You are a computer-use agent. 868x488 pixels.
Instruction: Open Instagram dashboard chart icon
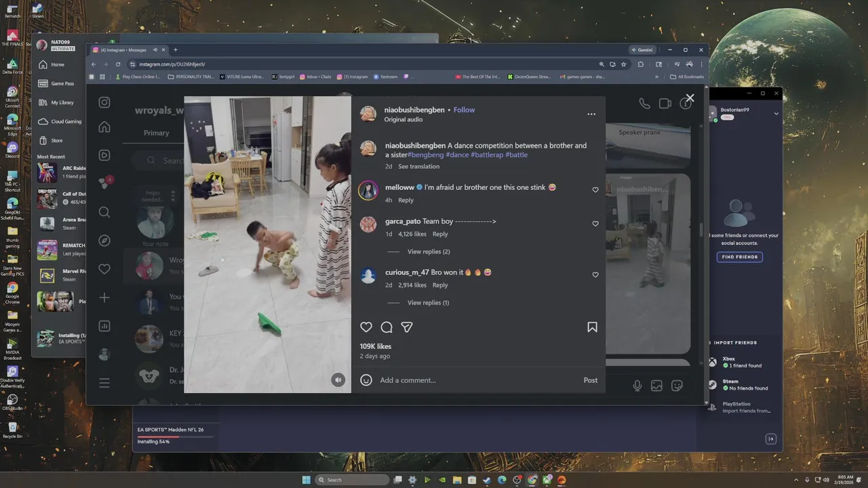click(x=104, y=326)
